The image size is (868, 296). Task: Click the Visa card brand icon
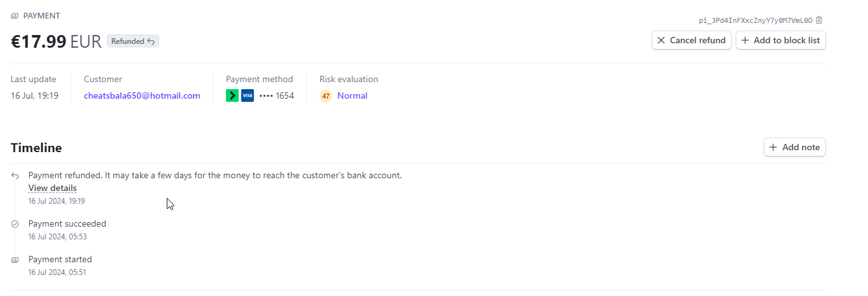click(x=248, y=96)
